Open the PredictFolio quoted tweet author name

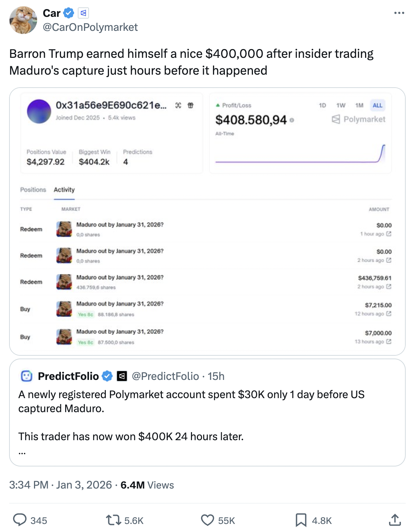pos(68,376)
